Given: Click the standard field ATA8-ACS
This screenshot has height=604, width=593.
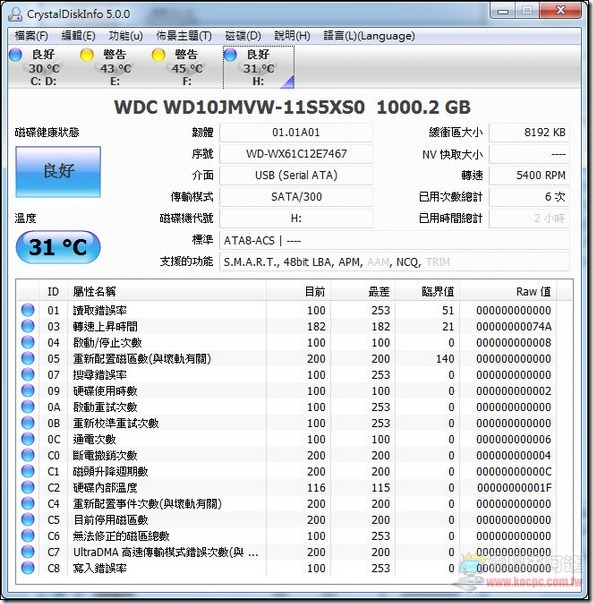Looking at the screenshot, I should [x=395, y=241].
